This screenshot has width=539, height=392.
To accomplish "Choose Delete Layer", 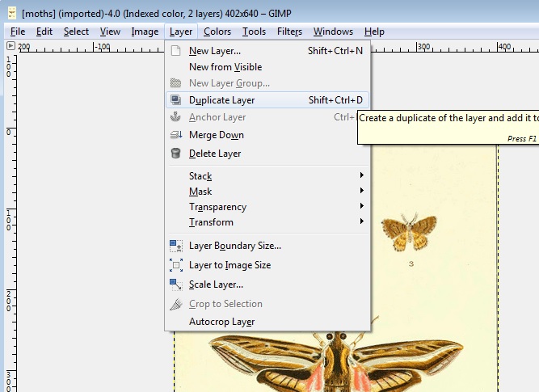I will [x=267, y=153].
